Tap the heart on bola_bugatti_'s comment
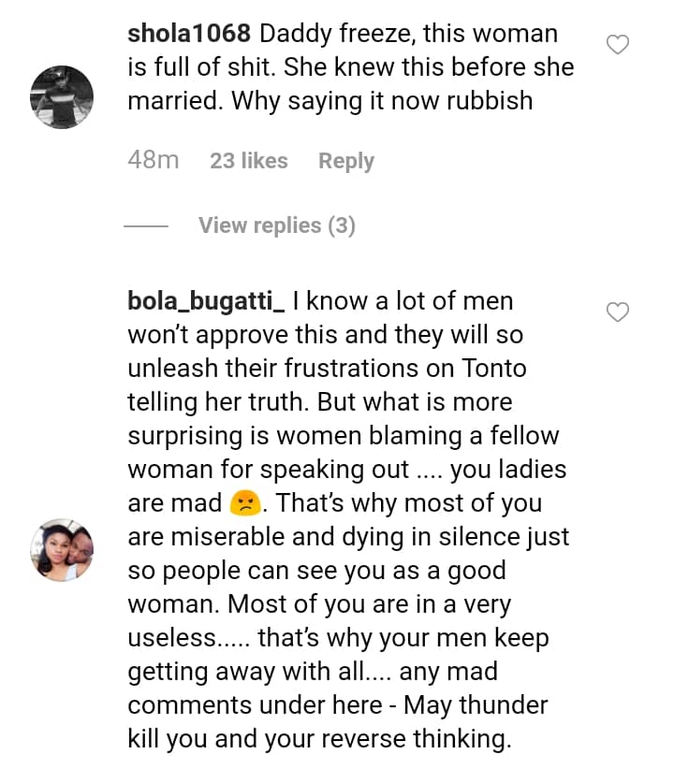 [618, 312]
